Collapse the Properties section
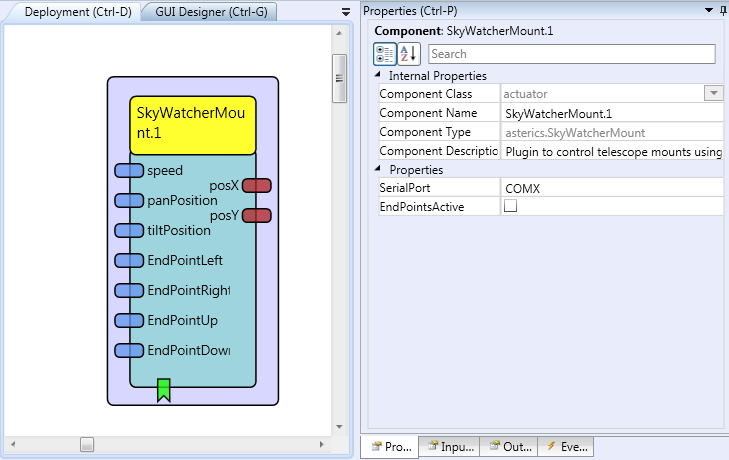 click(x=378, y=169)
